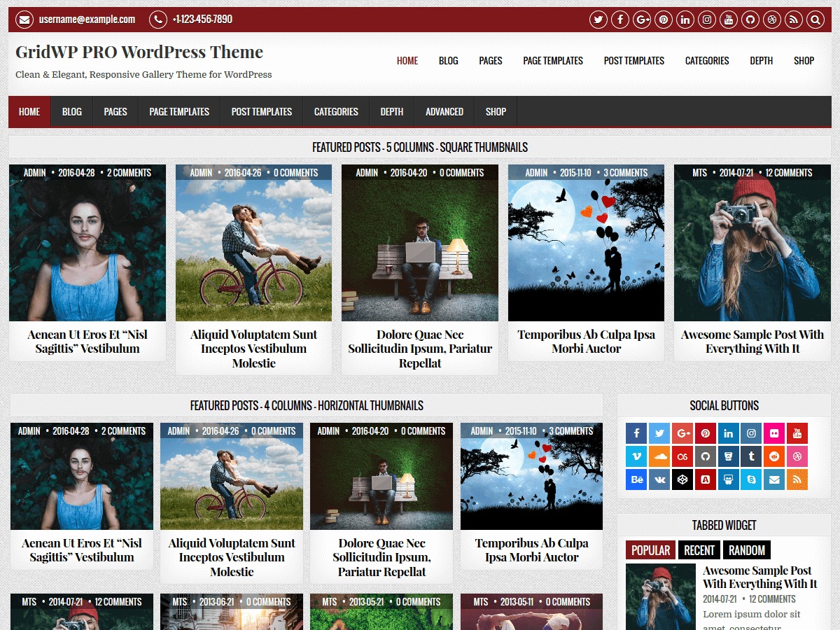Click phone icon beside +1-123-456-7890
The height and width of the screenshot is (630, 840).
point(159,20)
